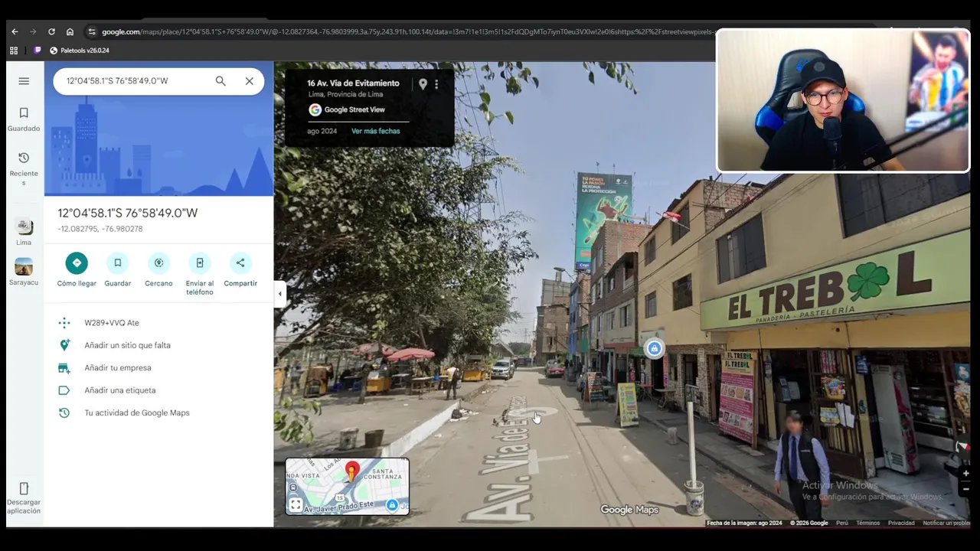
Task: Open the Guardado saved places panel
Action: coord(24,119)
